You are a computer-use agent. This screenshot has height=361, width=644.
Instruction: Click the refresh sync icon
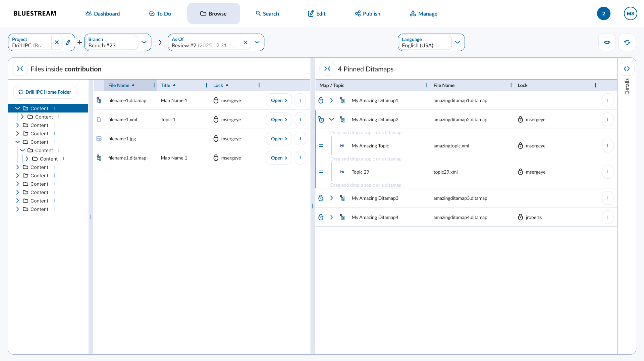point(627,42)
